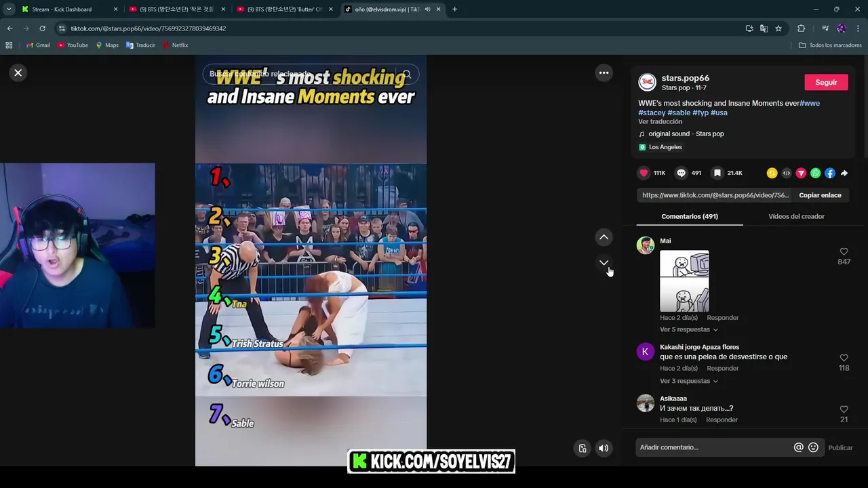Like the video with the heart icon
This screenshot has height=488, width=868.
[x=644, y=173]
